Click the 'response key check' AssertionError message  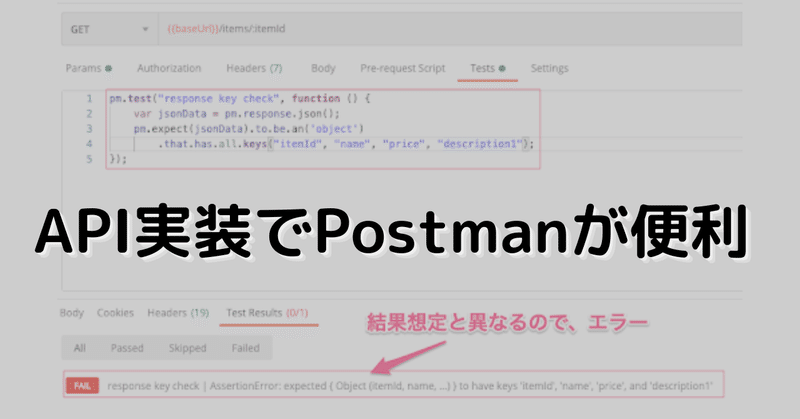point(410,386)
